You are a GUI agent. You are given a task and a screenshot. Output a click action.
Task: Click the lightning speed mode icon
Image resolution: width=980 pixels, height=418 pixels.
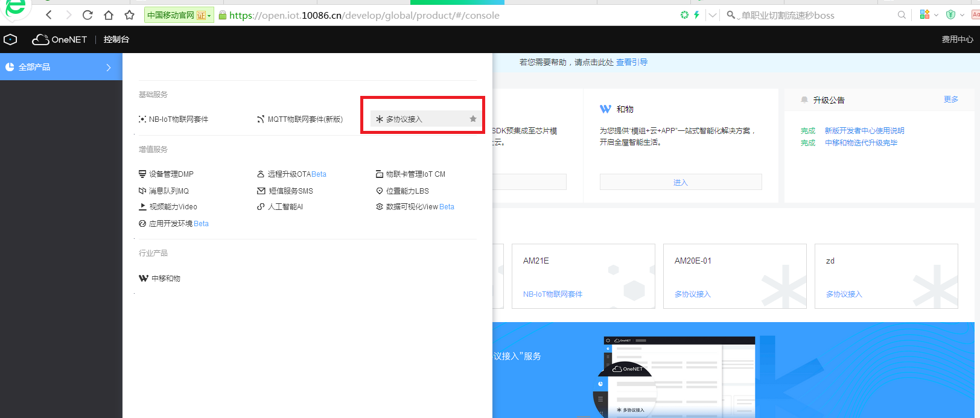696,15
